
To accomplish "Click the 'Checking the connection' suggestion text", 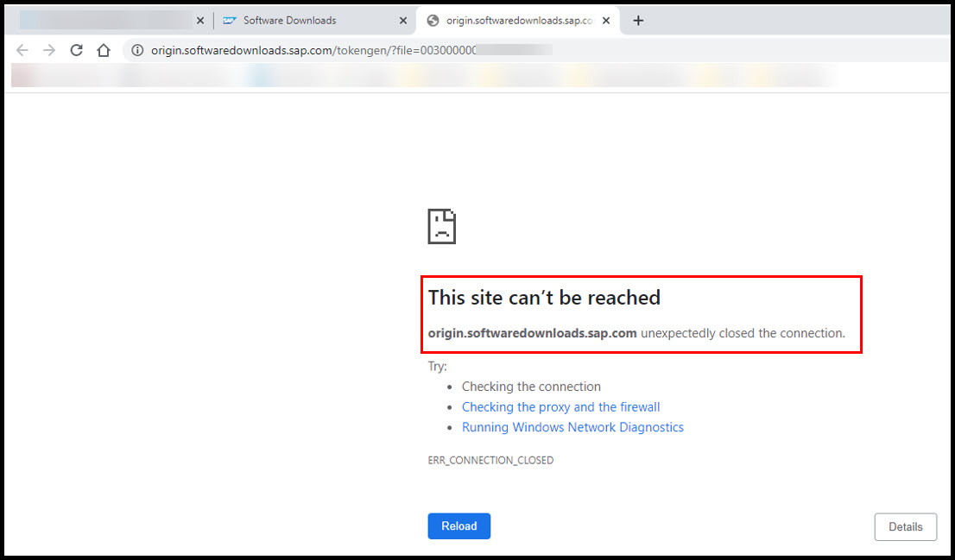I will coord(531,387).
